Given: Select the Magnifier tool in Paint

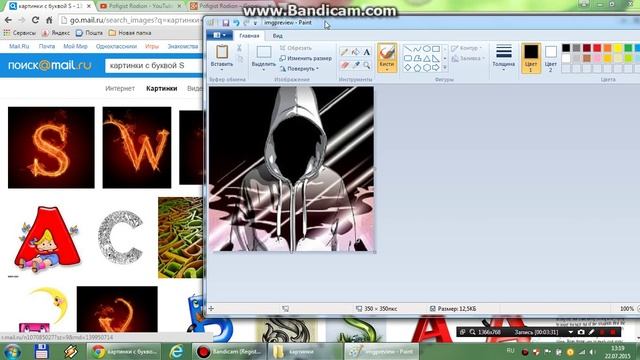Looking at the screenshot, I should [367, 64].
